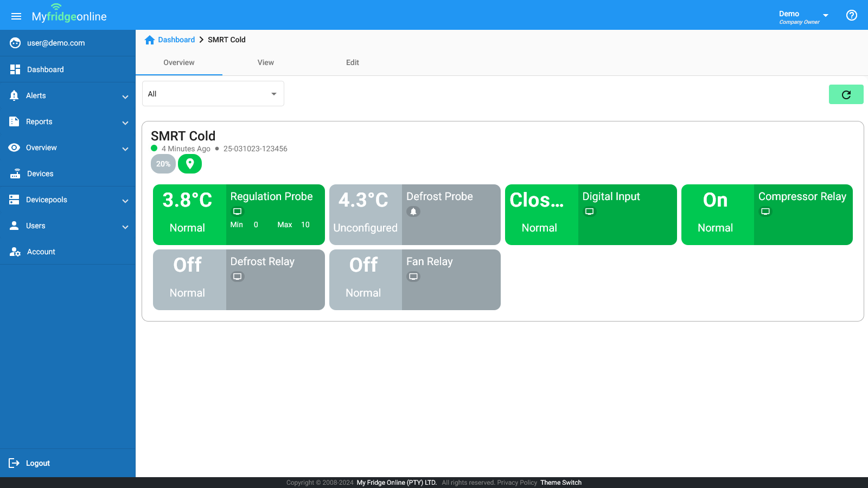Open the hamburger menu
Image resolution: width=868 pixels, height=488 pixels.
click(x=16, y=16)
